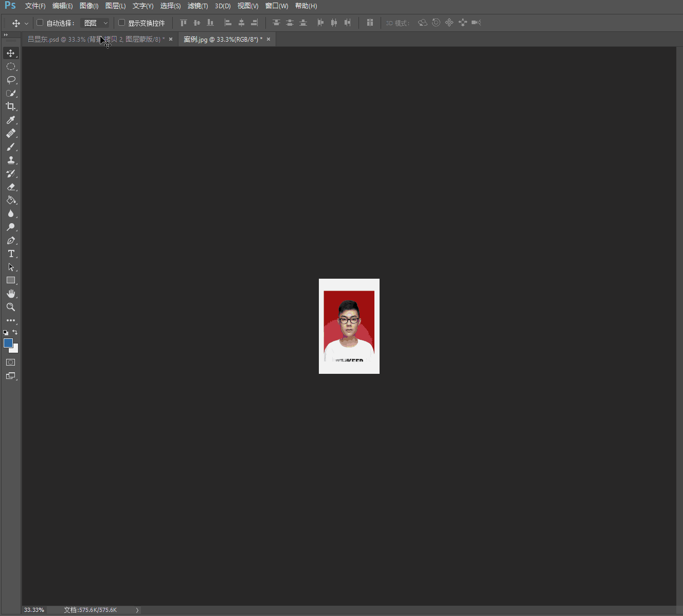Image resolution: width=683 pixels, height=616 pixels.
Task: Click the 文档:575.6K/575.6K status text
Action: 91,610
